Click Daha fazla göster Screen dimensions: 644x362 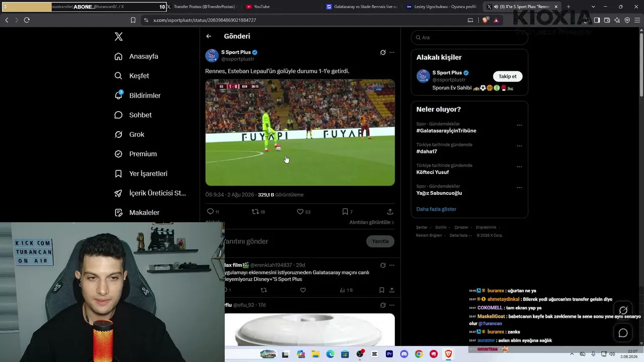point(436,209)
